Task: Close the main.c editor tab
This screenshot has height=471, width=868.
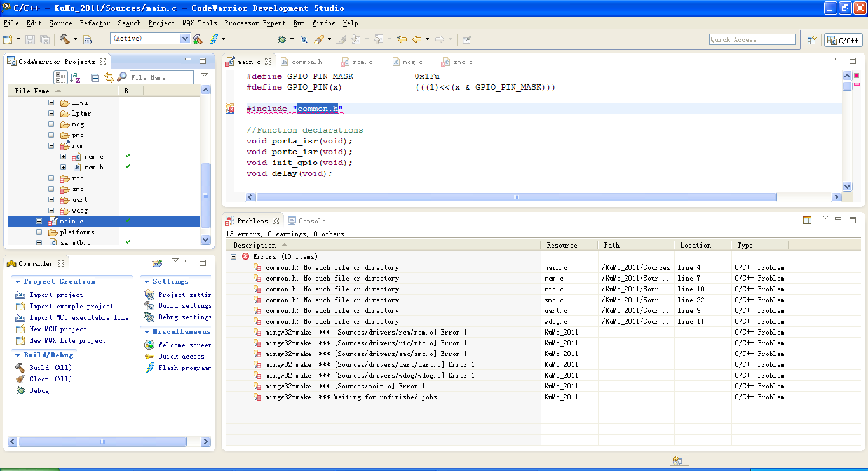Action: pos(268,62)
